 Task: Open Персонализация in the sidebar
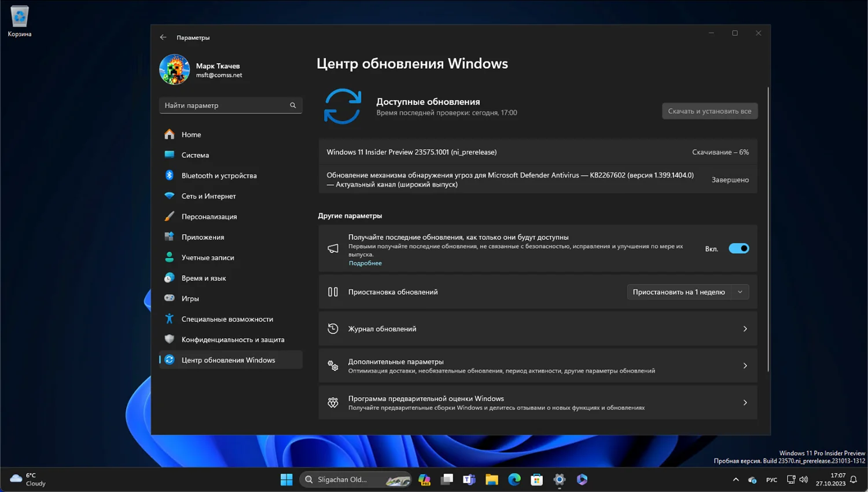(x=230, y=216)
